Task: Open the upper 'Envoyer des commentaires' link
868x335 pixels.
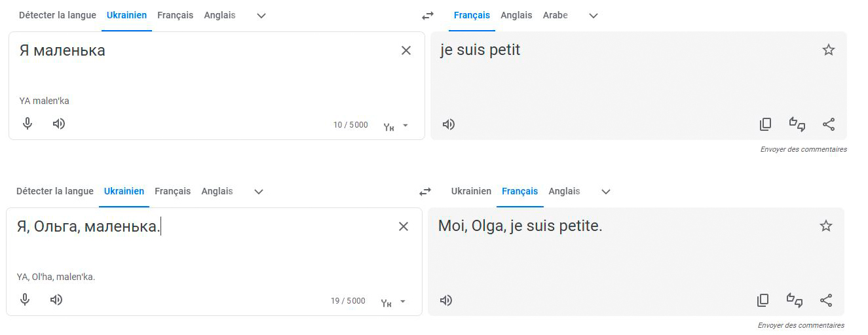Action: tap(803, 149)
